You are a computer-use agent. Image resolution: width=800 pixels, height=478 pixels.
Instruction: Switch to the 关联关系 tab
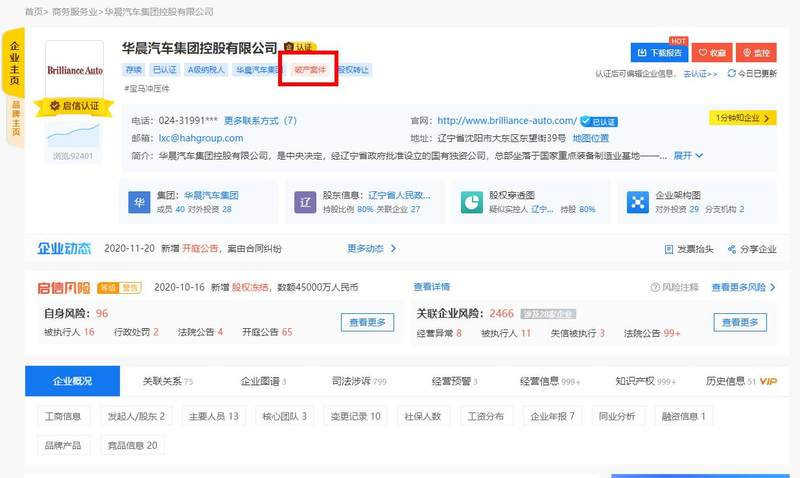[x=167, y=381]
